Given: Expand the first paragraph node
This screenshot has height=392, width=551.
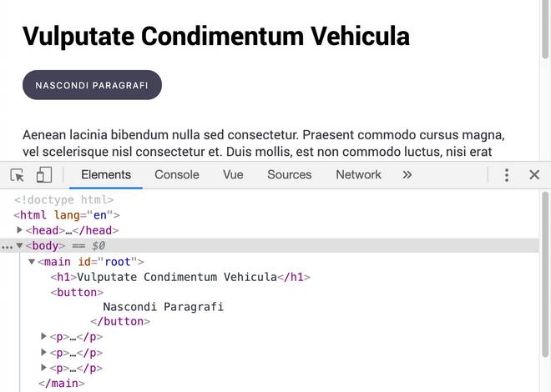Looking at the screenshot, I should (x=44, y=337).
